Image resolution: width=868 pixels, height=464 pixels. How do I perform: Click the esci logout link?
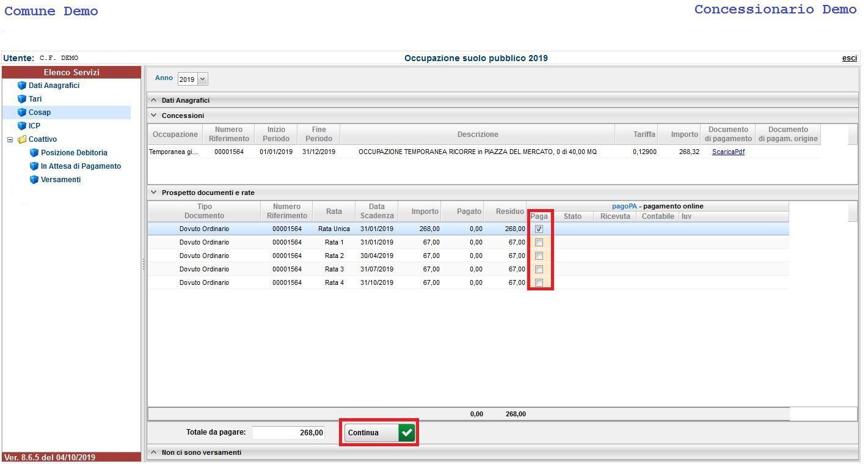(849, 58)
